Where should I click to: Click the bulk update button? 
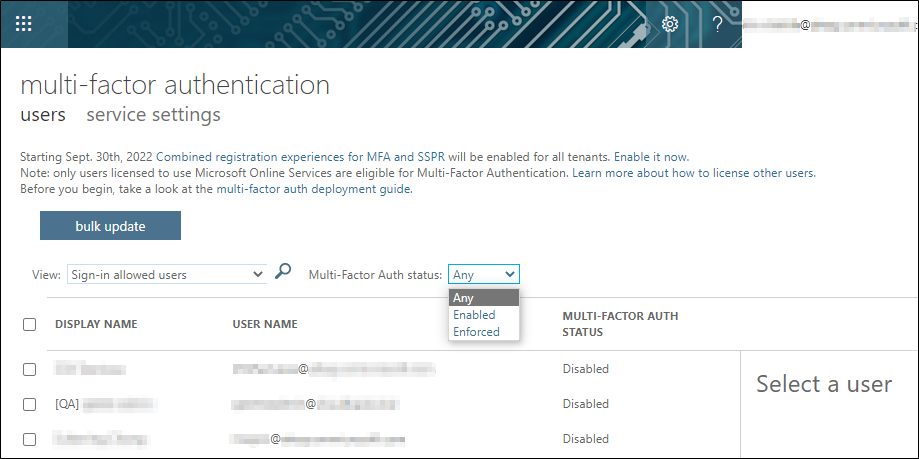(x=110, y=226)
